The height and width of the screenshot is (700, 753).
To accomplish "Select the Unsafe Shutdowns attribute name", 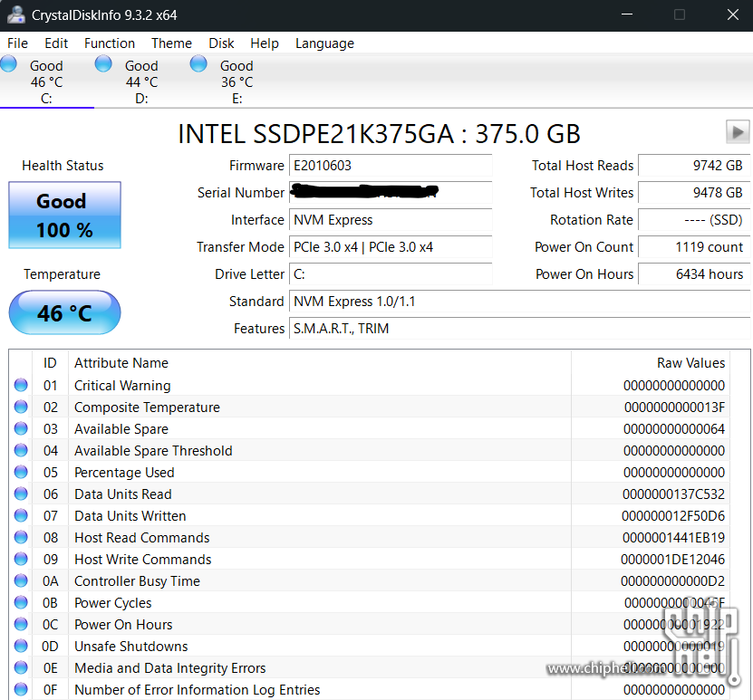I will tap(130, 647).
